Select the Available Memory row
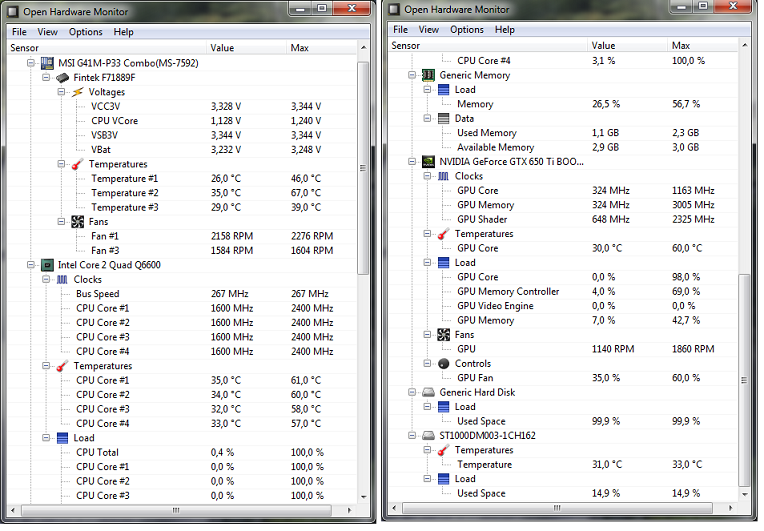Screen dimensions: 764x531 pos(564,147)
